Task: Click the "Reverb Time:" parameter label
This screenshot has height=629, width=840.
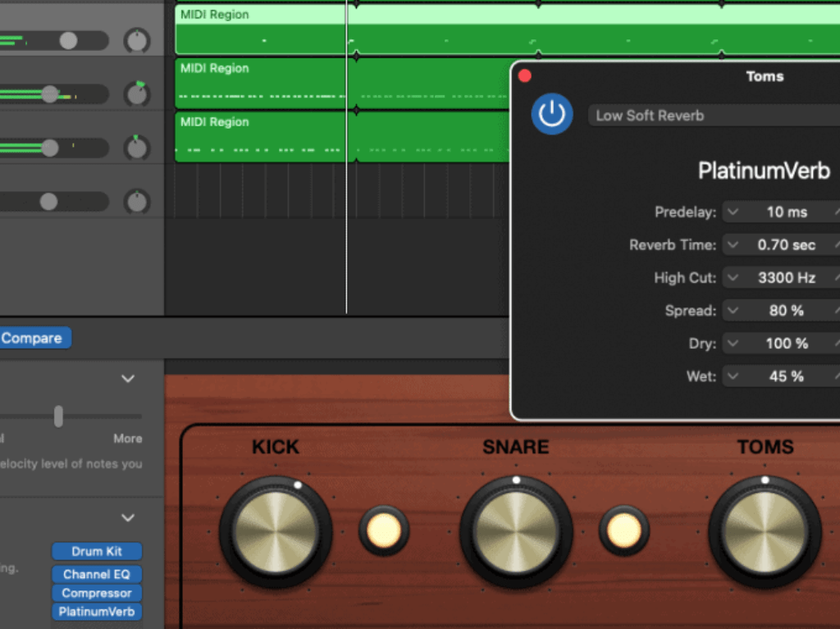Action: 673,245
